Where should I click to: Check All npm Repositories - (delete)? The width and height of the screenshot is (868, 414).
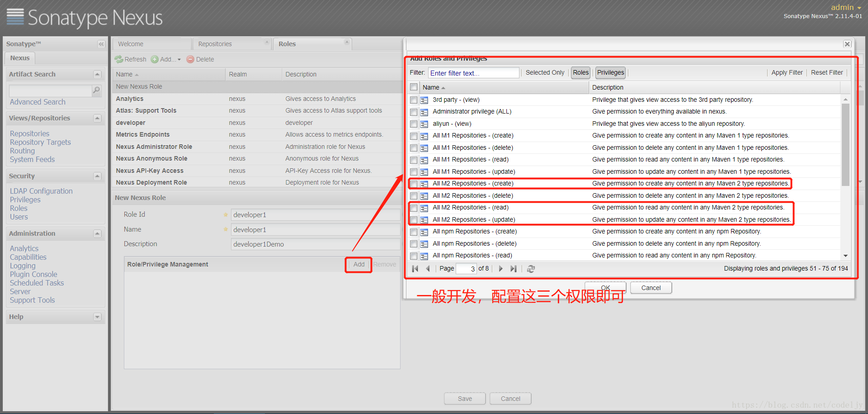pyautogui.click(x=414, y=244)
